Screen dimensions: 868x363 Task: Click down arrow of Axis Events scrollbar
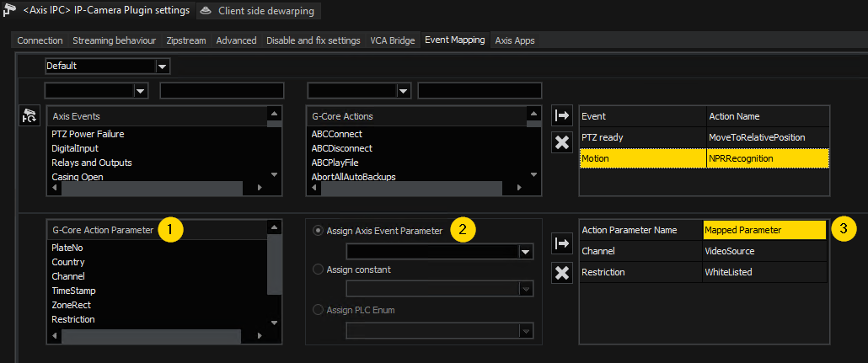(274, 174)
